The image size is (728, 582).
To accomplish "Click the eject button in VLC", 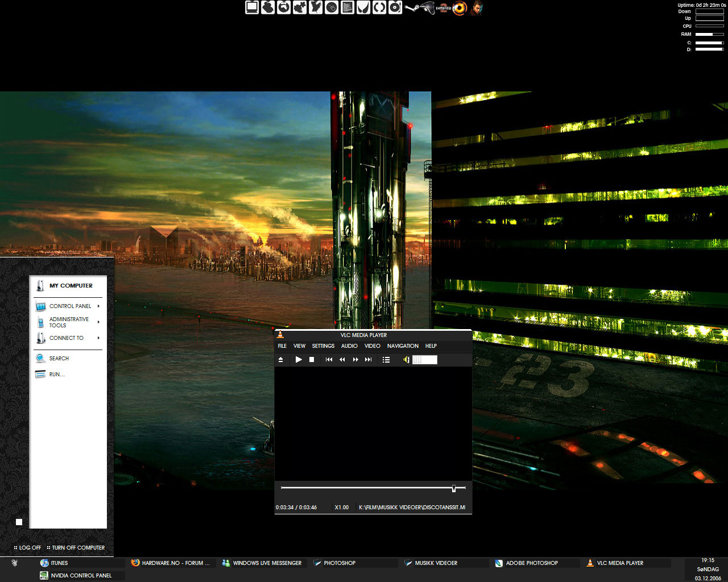I will (x=280, y=360).
